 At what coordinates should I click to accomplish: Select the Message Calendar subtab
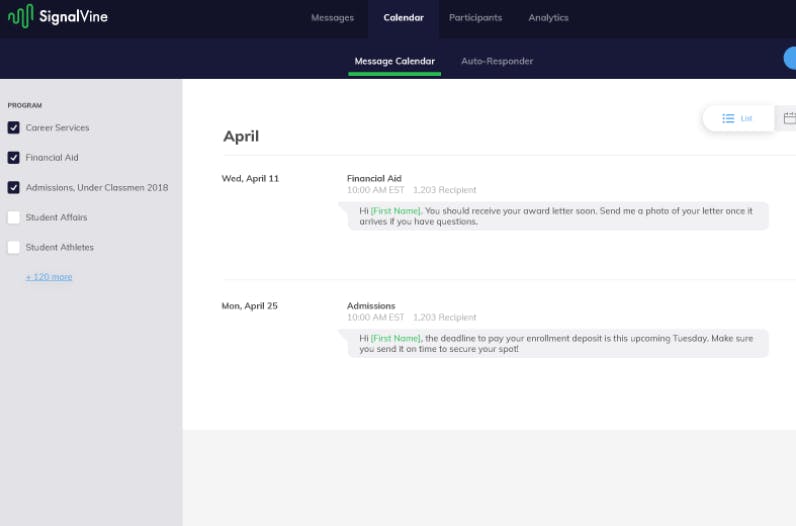coord(394,61)
